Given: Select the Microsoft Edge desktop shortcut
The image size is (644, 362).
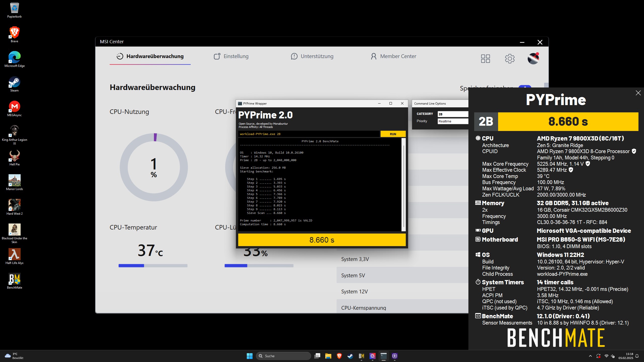Looking at the screenshot, I should pyautogui.click(x=14, y=59).
